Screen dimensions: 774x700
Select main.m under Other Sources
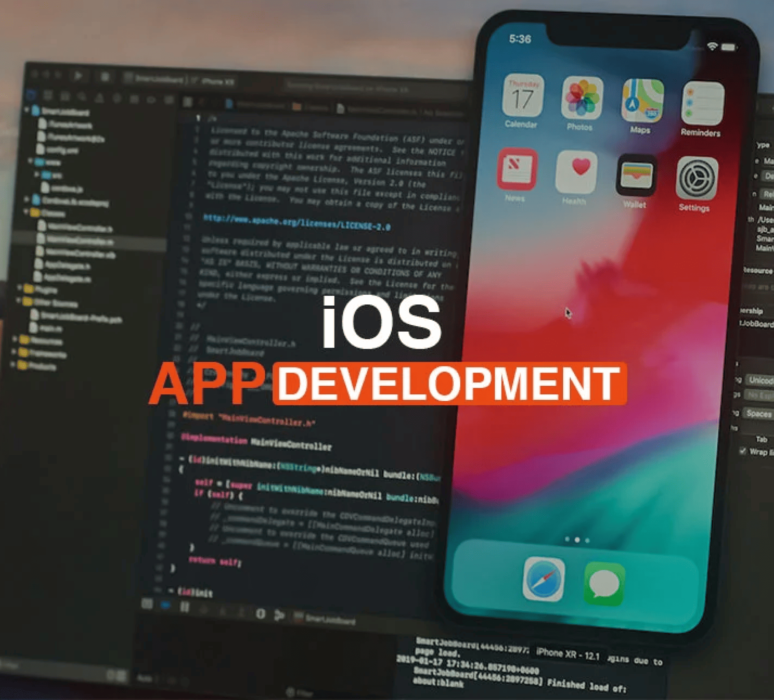(46, 328)
